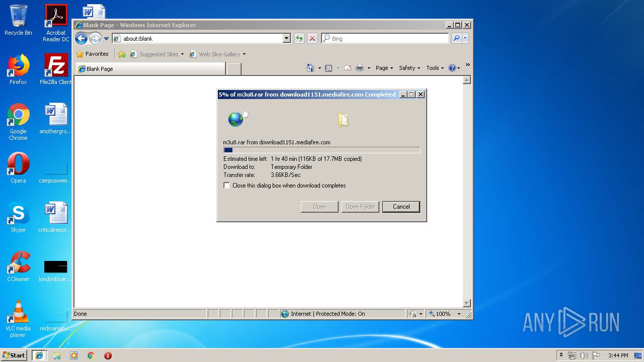Screen dimensions: 644x362
Task: Click the Read Mail toolbar icon
Action: pos(347,68)
